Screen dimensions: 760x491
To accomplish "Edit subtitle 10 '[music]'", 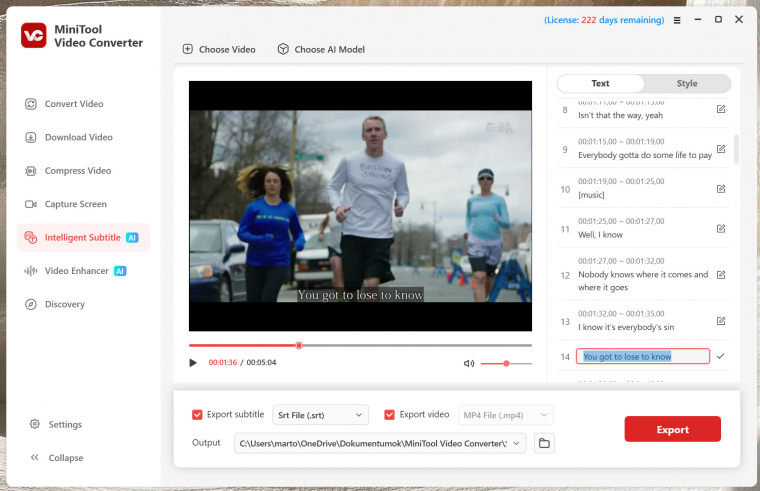I will tap(721, 189).
